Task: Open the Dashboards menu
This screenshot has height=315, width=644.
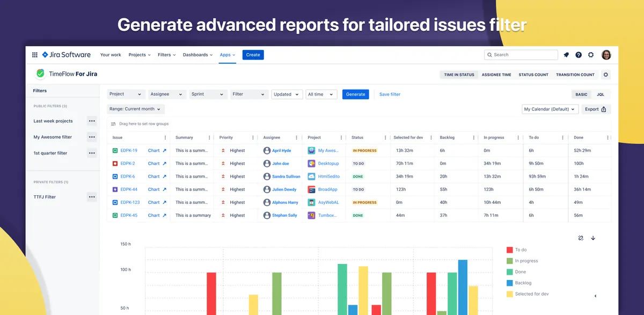Action: click(x=198, y=55)
